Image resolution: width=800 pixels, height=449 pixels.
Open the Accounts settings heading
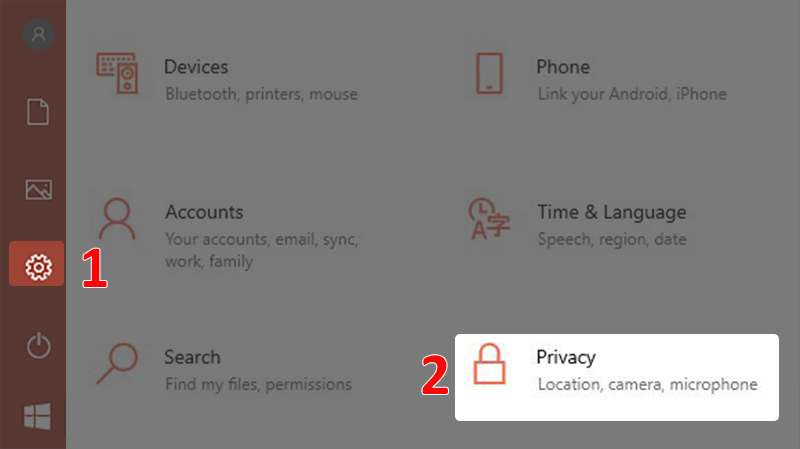(204, 212)
